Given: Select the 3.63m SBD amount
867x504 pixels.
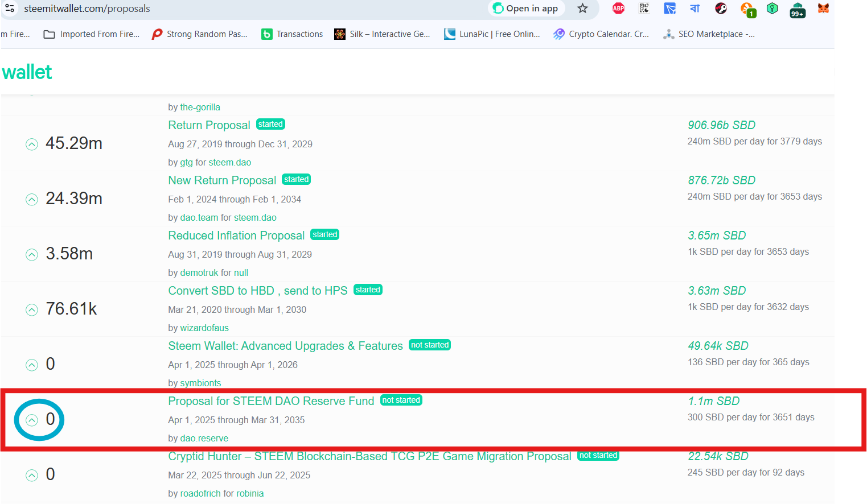Looking at the screenshot, I should (717, 291).
